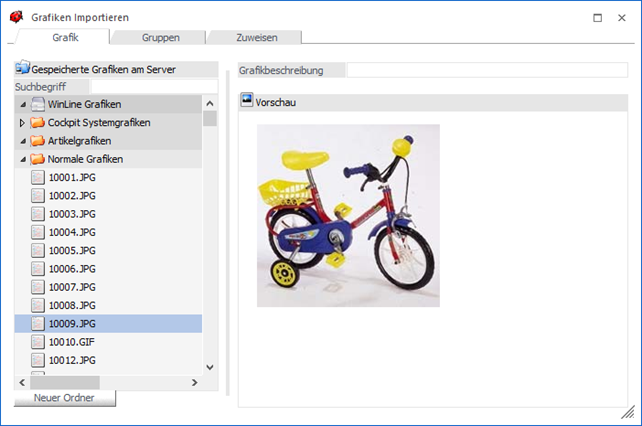The image size is (642, 426).
Task: Click the vertical scrollbar down arrow
Action: [210, 367]
